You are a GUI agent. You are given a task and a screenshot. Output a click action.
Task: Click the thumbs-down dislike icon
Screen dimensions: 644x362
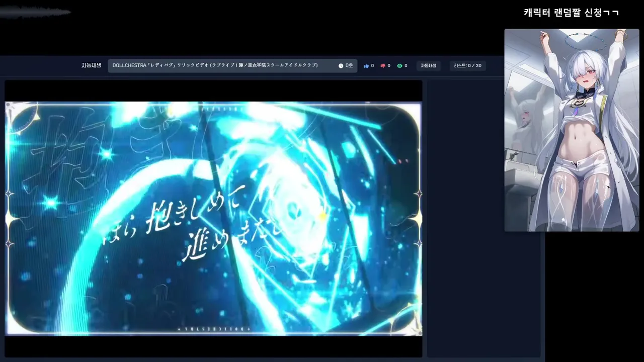383,66
